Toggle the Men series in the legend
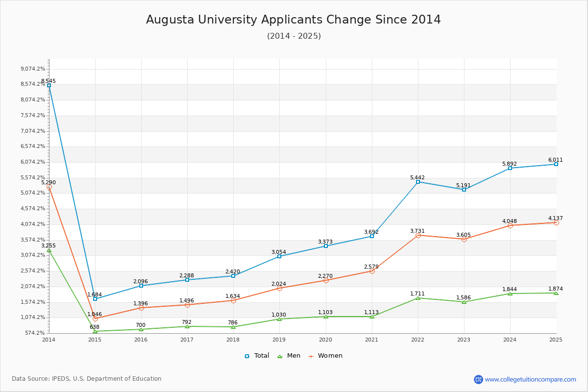 290,356
